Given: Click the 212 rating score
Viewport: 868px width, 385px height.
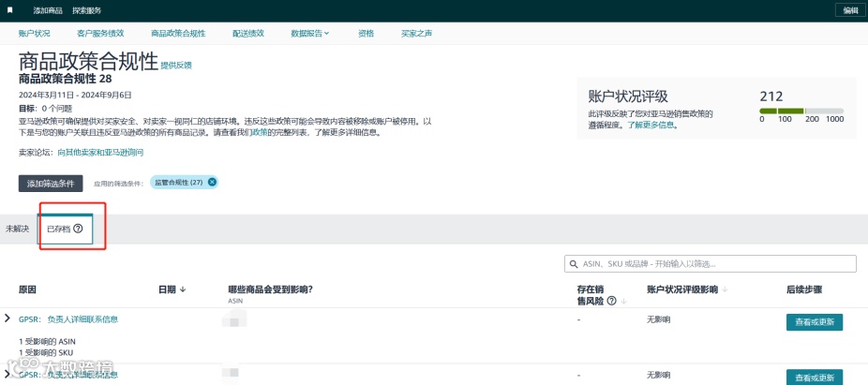Looking at the screenshot, I should (771, 96).
